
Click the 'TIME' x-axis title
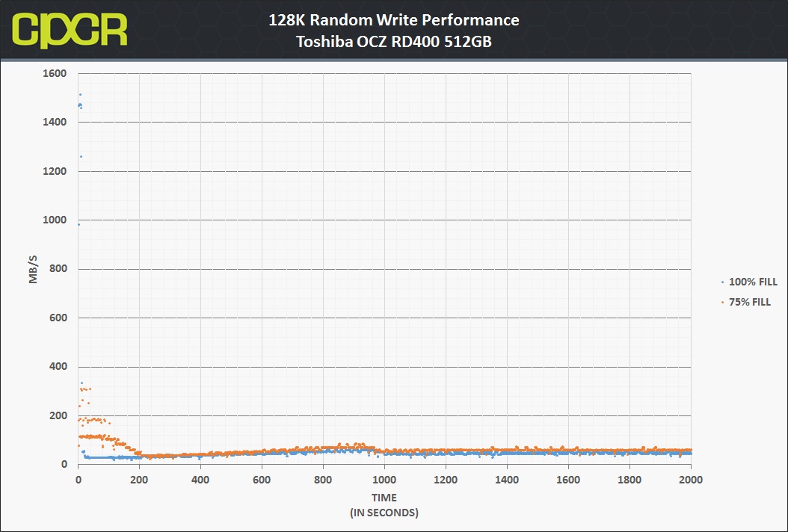coord(384,498)
